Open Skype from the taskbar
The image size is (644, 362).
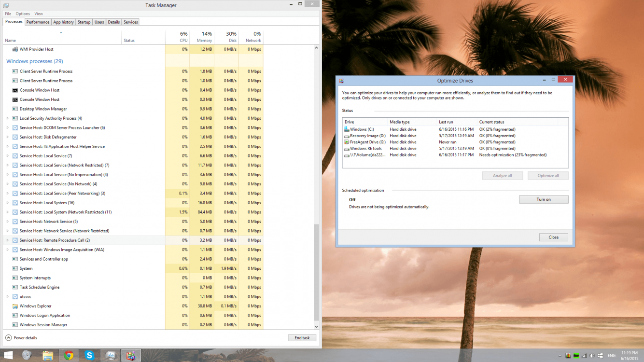[x=89, y=356]
